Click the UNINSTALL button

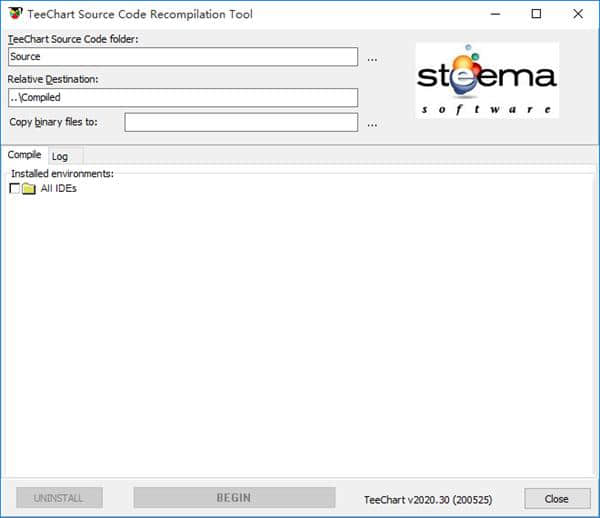59,497
